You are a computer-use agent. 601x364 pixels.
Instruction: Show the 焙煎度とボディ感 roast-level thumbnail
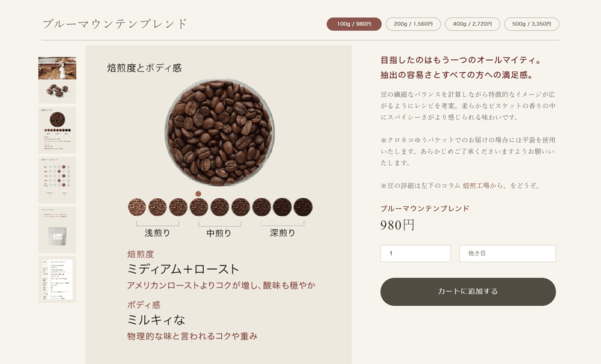[x=57, y=130]
